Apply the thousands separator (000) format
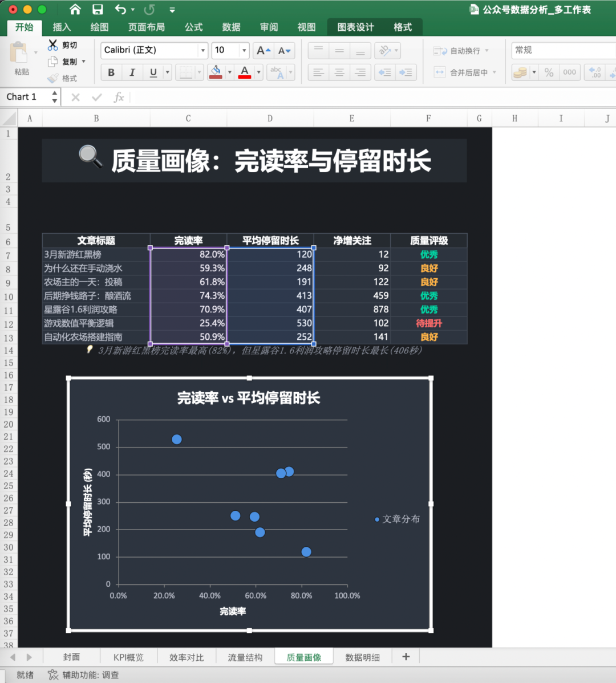616x683 pixels. [569, 72]
